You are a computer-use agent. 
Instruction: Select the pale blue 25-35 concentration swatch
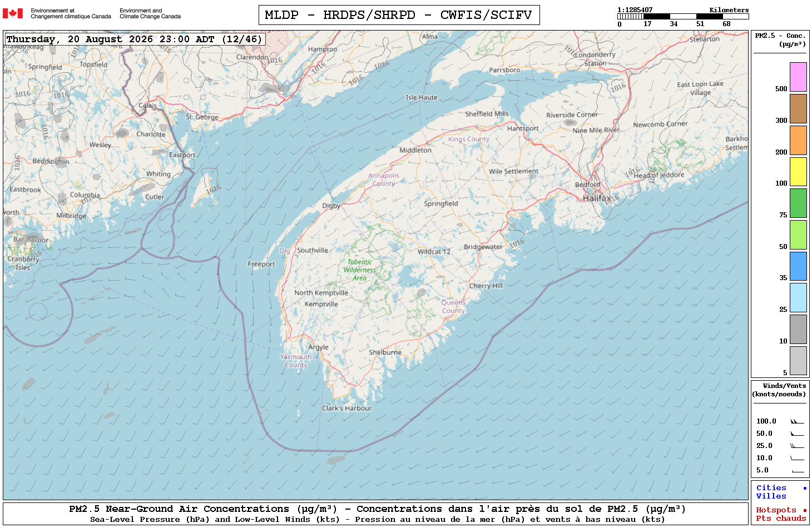tap(798, 297)
